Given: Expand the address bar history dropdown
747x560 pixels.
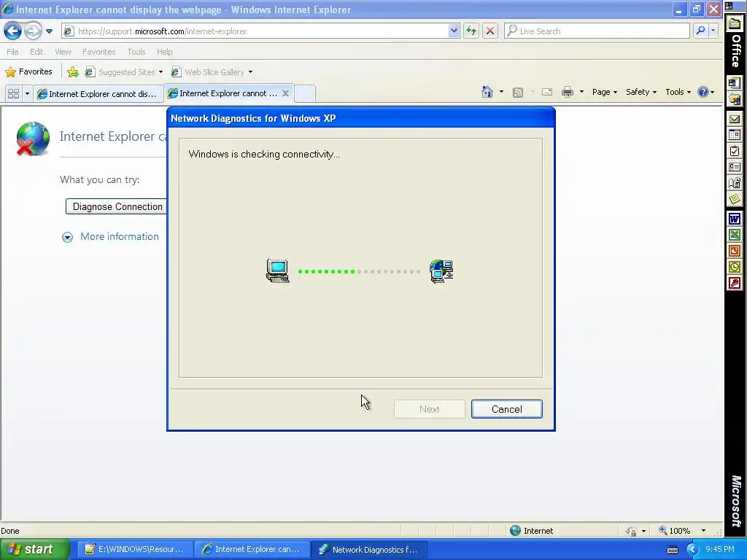Looking at the screenshot, I should tap(454, 31).
